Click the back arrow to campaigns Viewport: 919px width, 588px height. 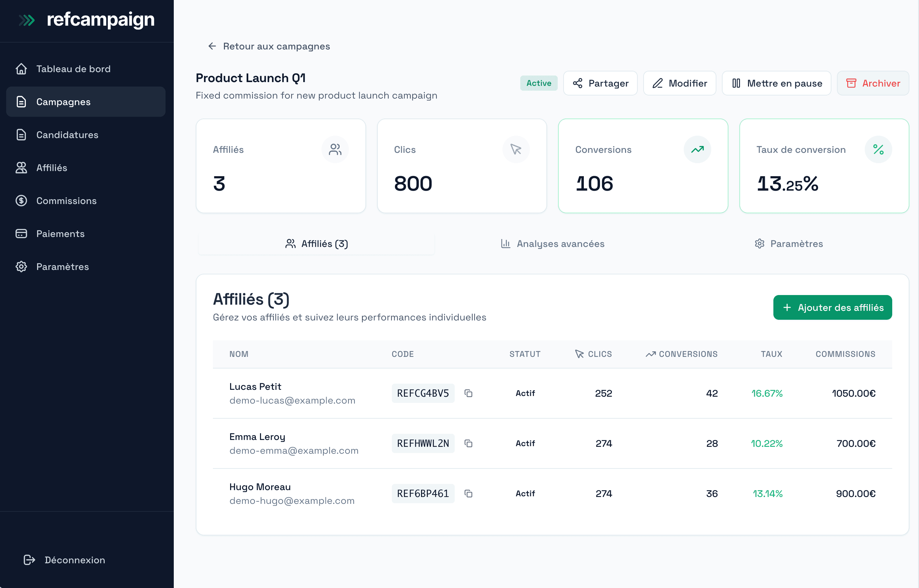pos(212,46)
